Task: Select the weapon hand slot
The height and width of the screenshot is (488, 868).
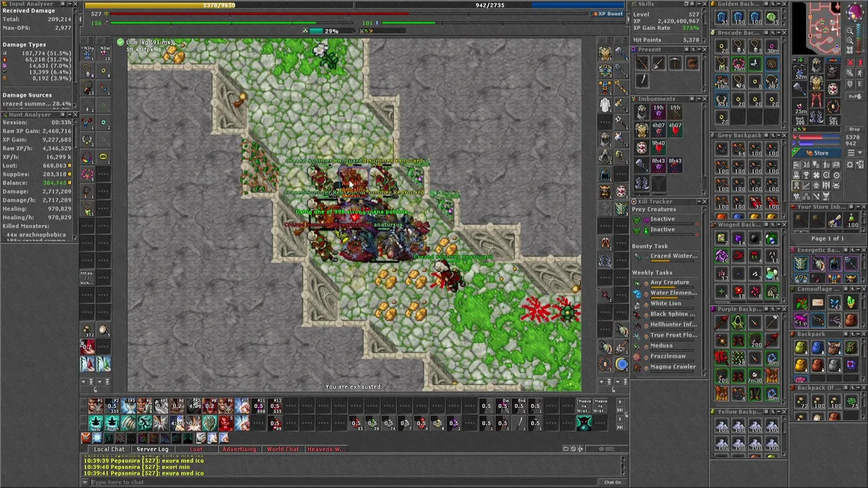Action: 800,87
